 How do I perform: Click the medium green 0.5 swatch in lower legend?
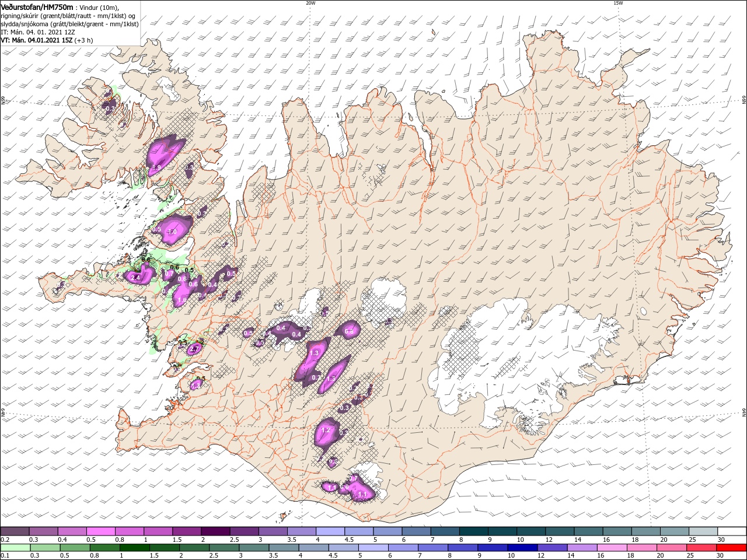[75, 548]
